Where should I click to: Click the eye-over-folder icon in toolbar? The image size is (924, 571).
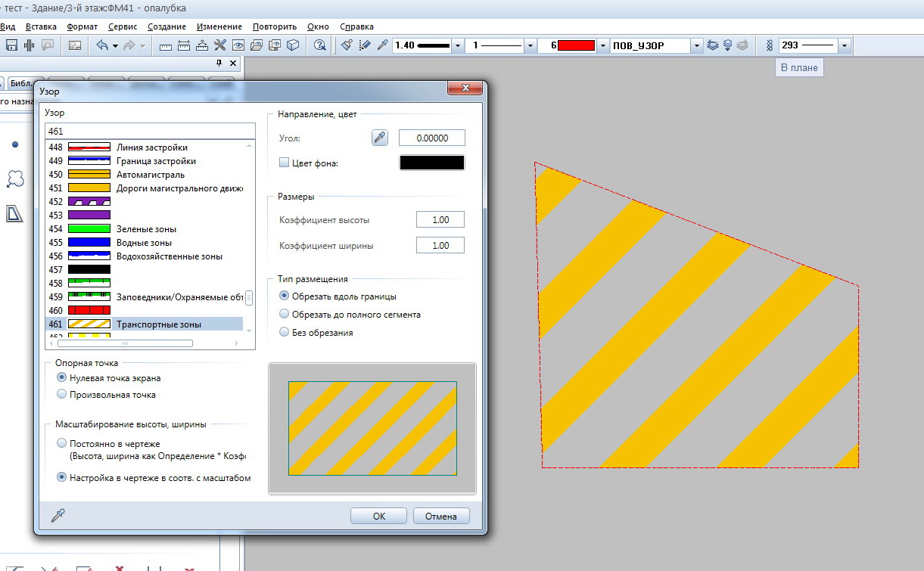coord(257,45)
